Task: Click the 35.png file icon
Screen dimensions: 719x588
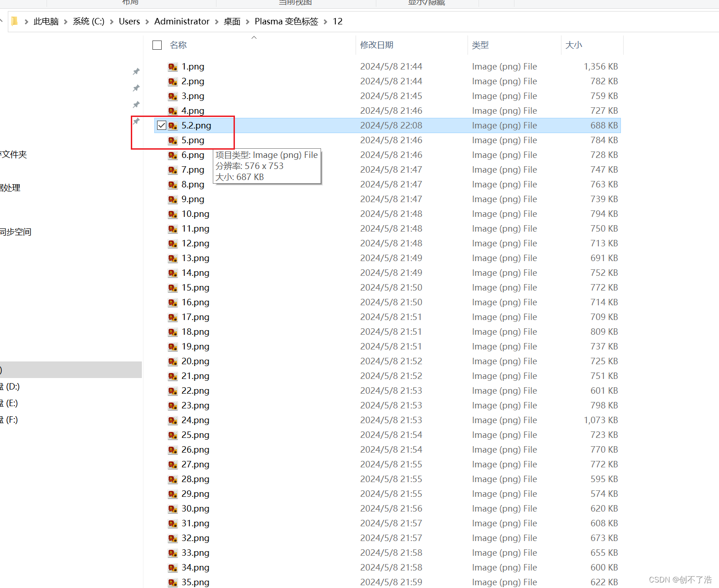Action: tap(173, 582)
